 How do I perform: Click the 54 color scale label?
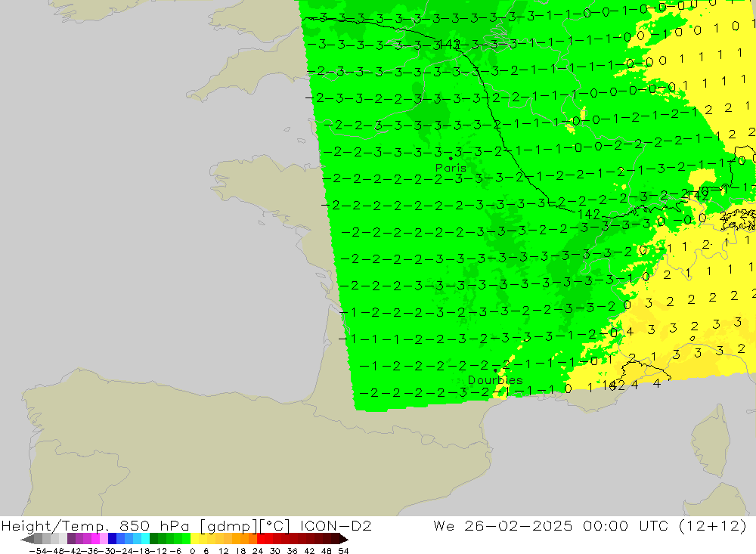click(343, 551)
